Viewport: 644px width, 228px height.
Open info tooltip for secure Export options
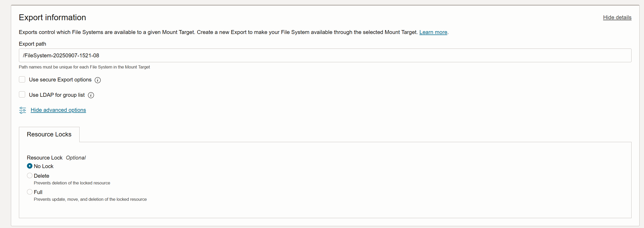click(x=98, y=80)
